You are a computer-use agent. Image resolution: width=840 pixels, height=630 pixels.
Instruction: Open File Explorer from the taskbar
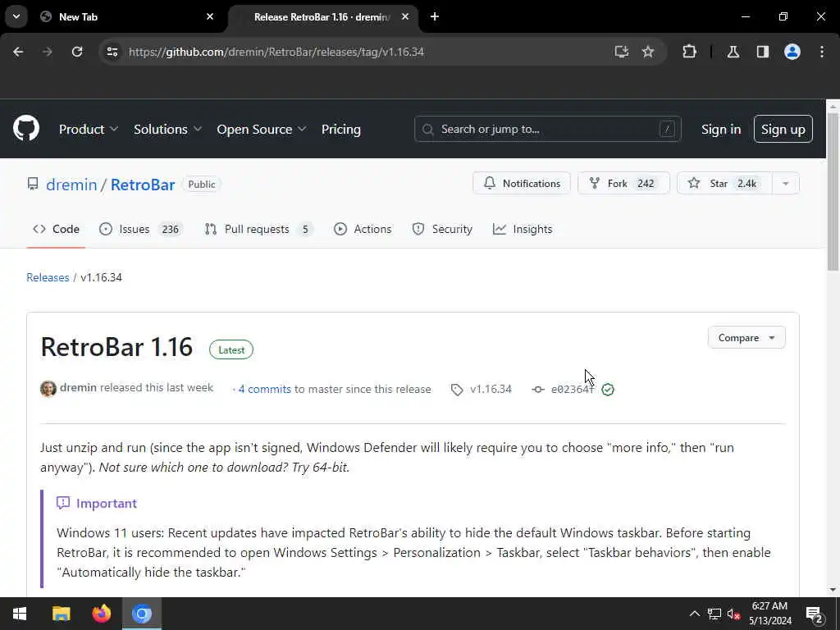[x=61, y=614]
